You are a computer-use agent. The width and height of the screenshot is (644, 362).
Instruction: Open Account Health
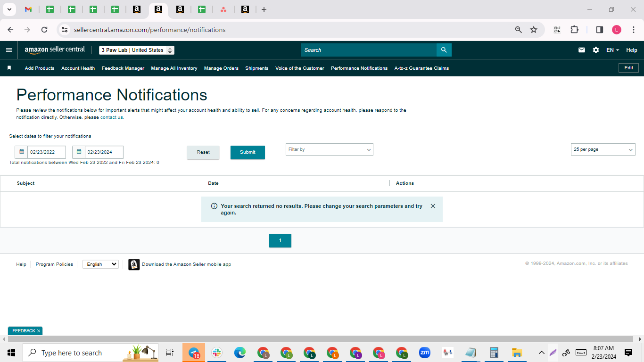coord(78,68)
